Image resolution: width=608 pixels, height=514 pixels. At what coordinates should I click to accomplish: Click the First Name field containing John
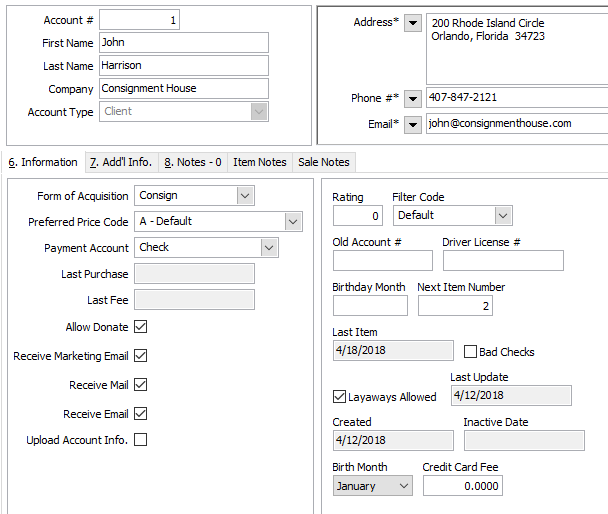pyautogui.click(x=184, y=43)
